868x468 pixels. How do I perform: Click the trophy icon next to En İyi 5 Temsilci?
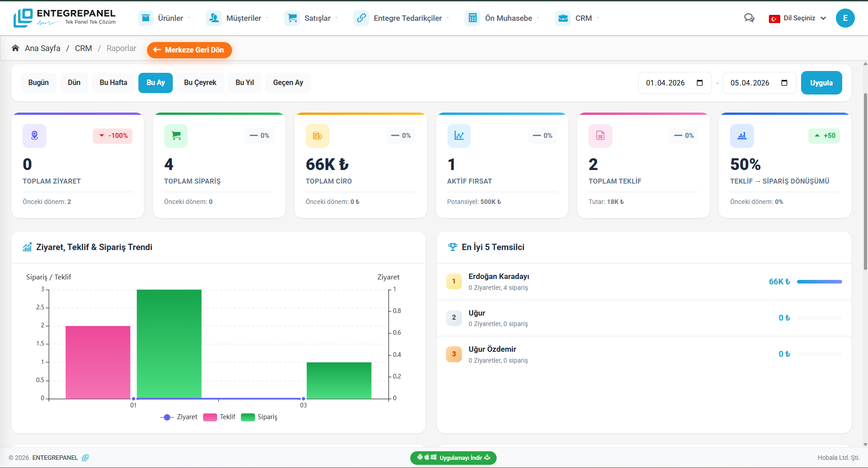[453, 247]
